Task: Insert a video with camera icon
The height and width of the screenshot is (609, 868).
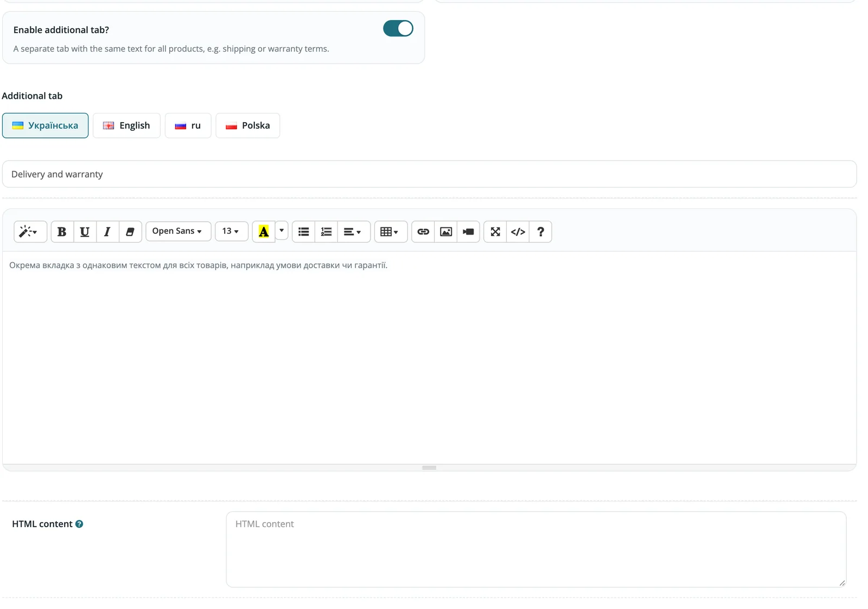Action: (x=468, y=232)
